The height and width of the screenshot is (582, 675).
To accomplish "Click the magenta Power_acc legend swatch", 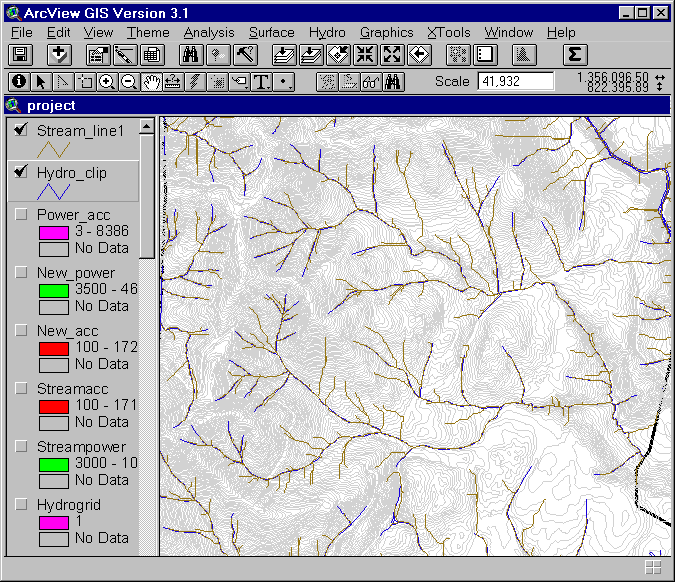I will [x=54, y=233].
